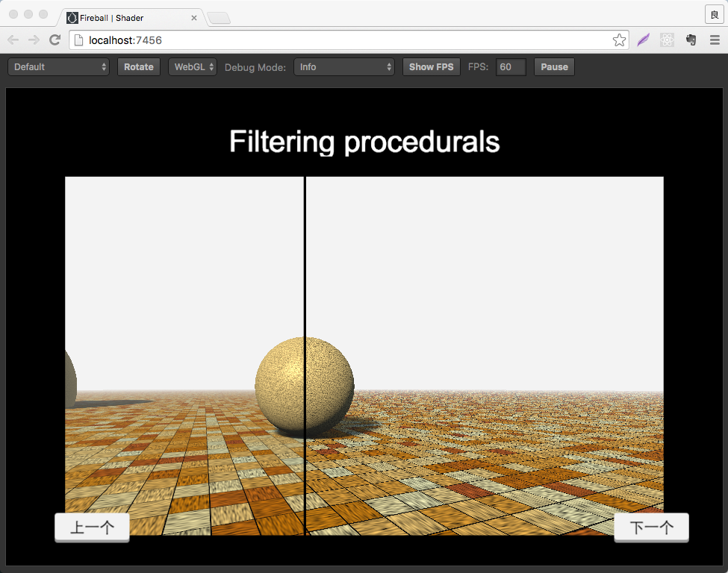Click the Filtering procedurals title text

[x=364, y=142]
